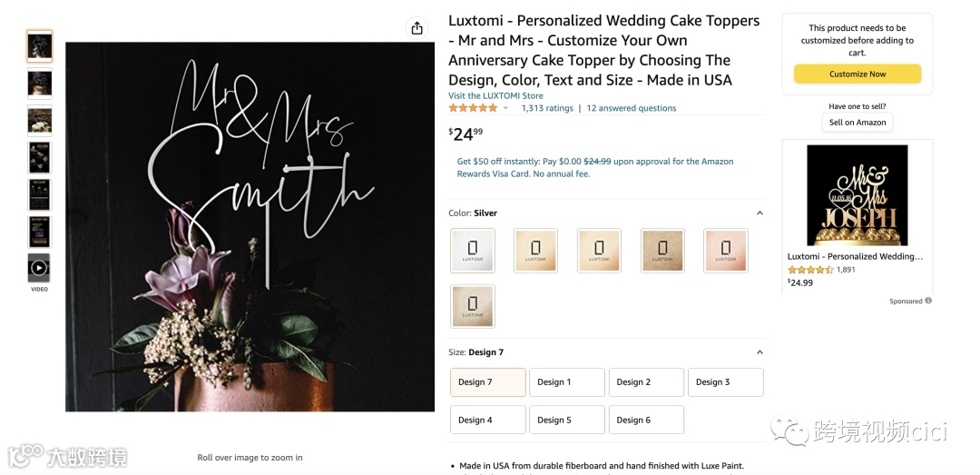Open the sponsored Mr & Mrs Joseph product image

[x=857, y=195]
